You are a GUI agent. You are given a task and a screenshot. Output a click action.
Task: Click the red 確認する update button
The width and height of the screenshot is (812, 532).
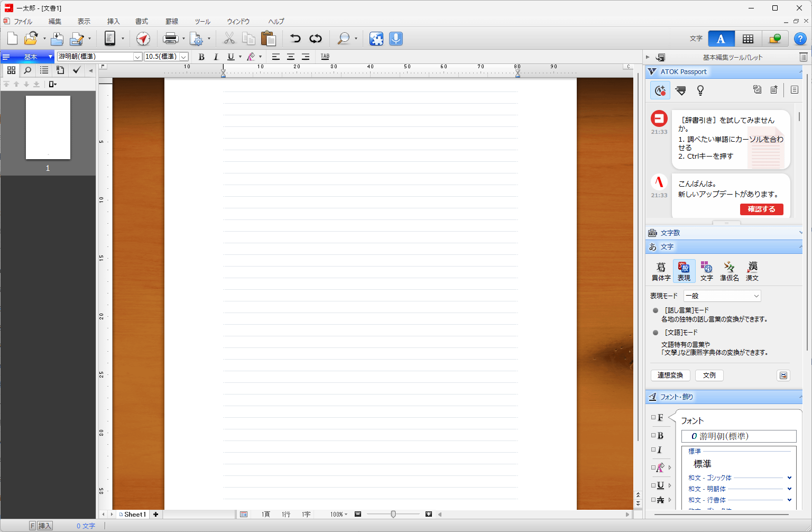761,209
